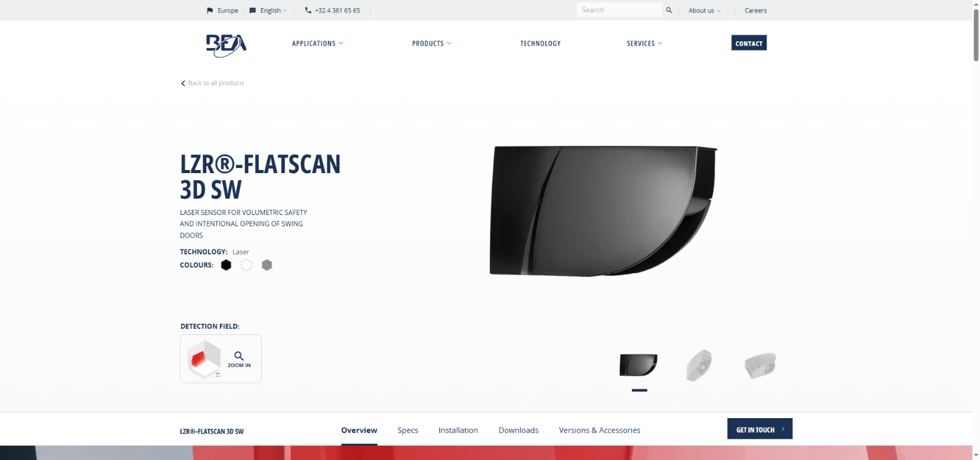The image size is (980, 460).
Task: Open the Downloads tab
Action: coord(518,430)
